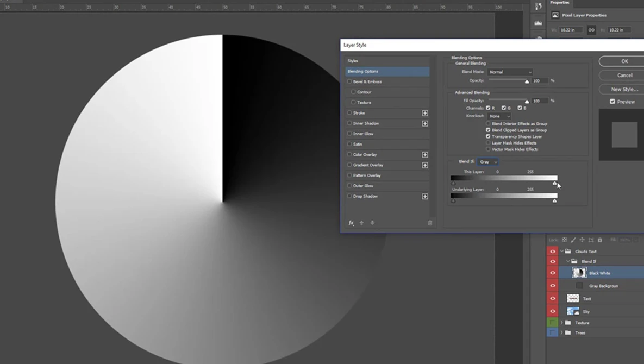
Task: Click the Pixel Layer Properties icon
Action: (555, 15)
